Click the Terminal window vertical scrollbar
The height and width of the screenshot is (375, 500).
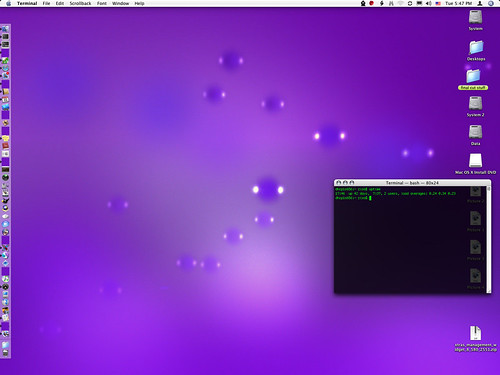[x=489, y=239]
